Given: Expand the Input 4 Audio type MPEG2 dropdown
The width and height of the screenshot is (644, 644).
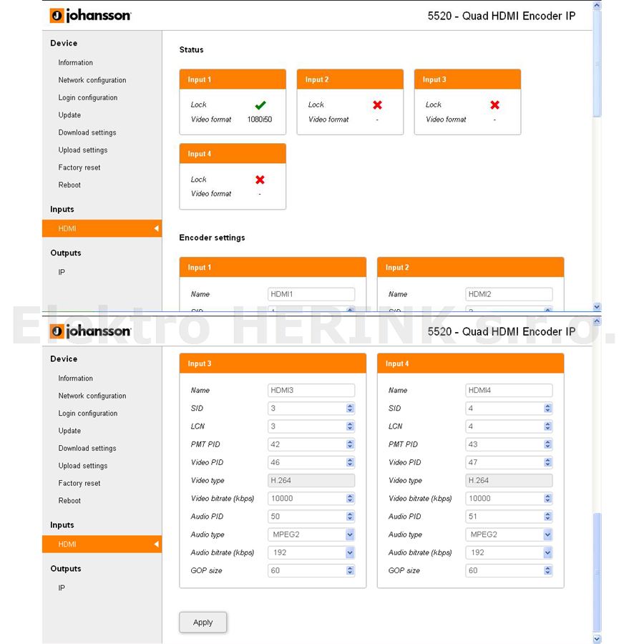Looking at the screenshot, I should [x=509, y=535].
